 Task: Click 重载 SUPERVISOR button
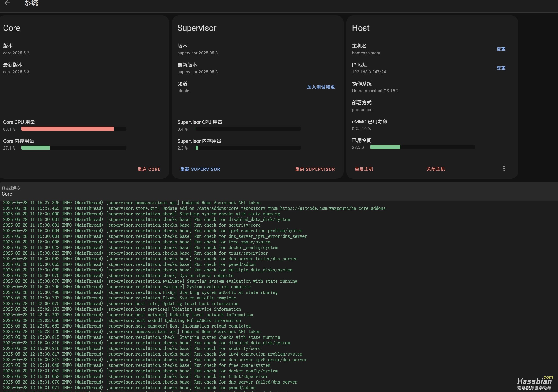(x=200, y=169)
